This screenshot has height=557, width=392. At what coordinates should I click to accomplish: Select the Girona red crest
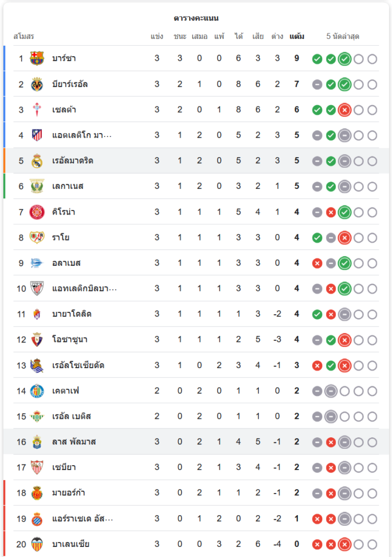(x=37, y=212)
